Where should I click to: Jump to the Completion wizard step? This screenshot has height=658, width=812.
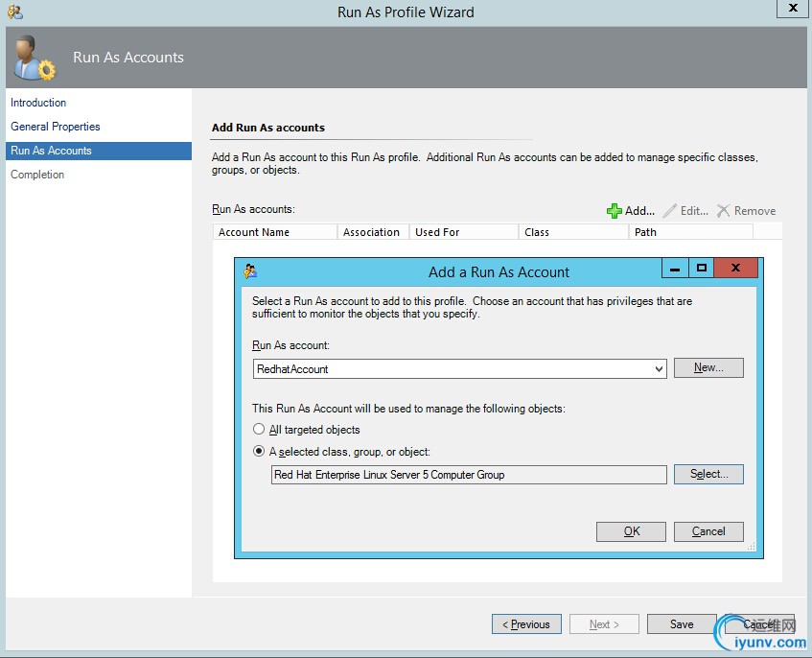coord(37,175)
